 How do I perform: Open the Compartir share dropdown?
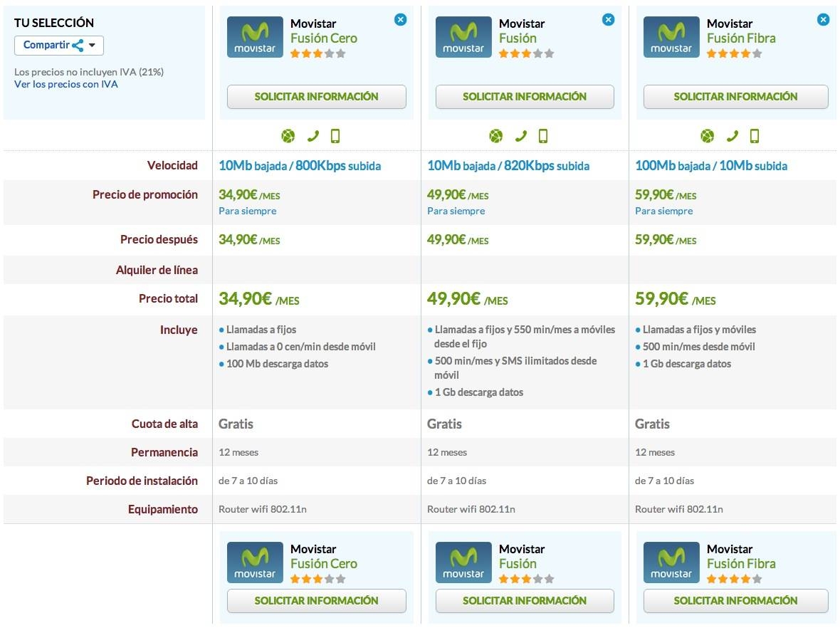59,45
